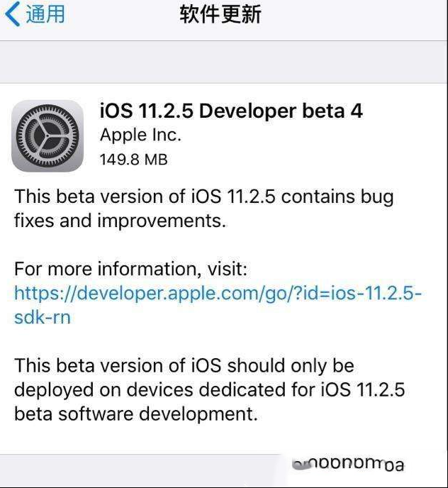This screenshot has height=488, width=448.
Task: Tap the fixes and improvements. line
Action: point(120,221)
